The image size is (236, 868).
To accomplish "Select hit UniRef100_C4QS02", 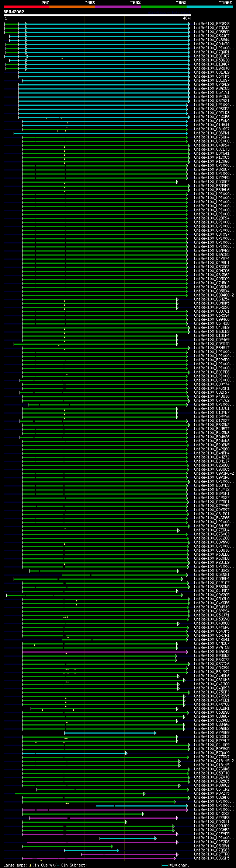I will coord(212,570).
